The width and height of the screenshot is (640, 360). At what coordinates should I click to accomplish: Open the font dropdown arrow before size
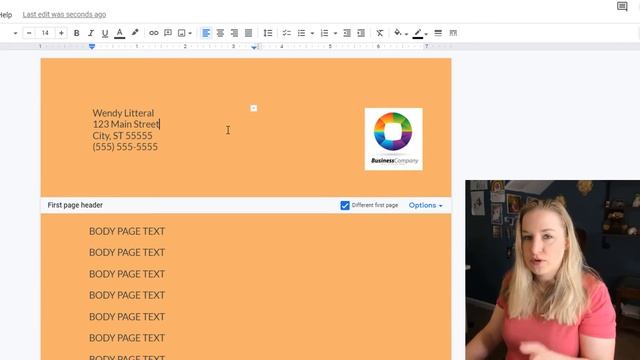[16, 33]
